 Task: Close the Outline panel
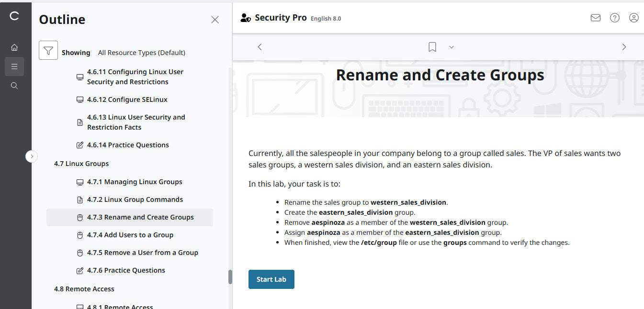(215, 19)
